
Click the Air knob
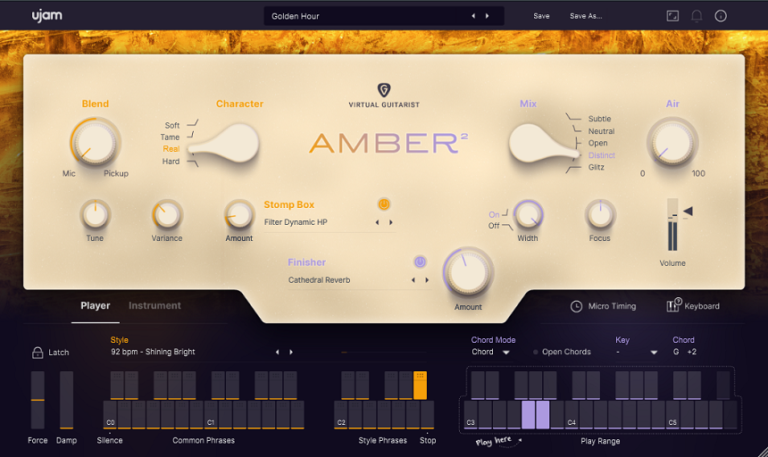672,143
